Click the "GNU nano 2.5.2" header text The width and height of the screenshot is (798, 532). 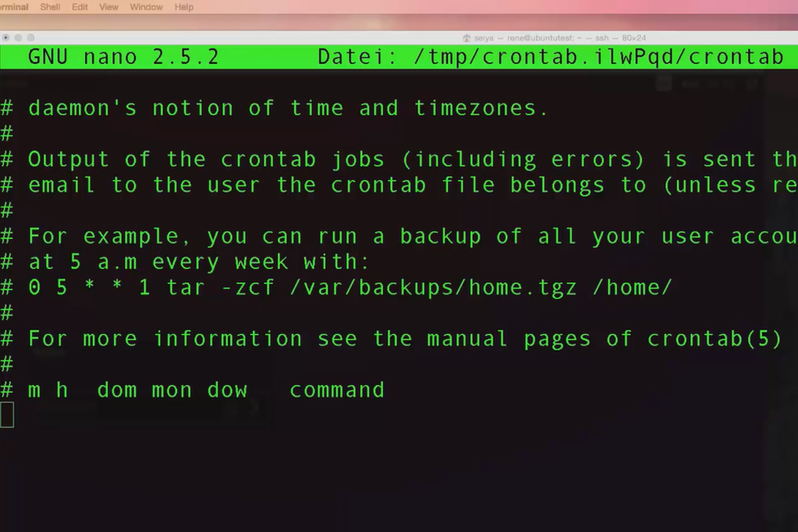123,57
